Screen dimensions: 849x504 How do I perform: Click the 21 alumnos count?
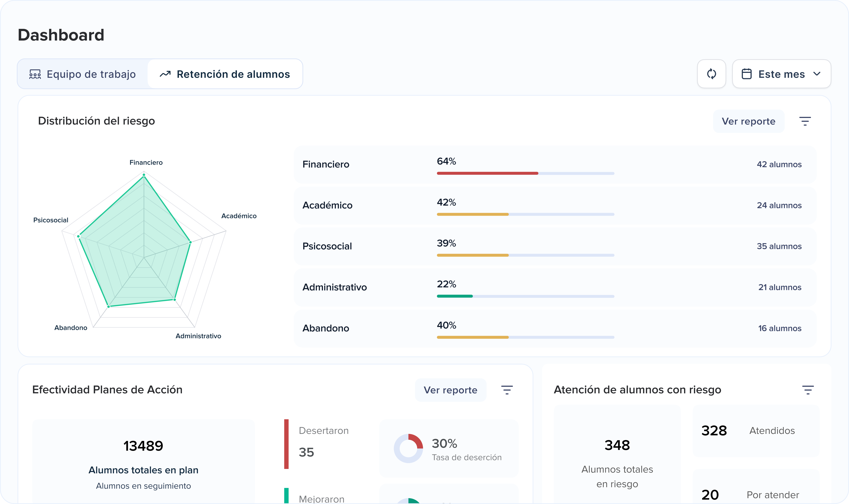tap(780, 287)
